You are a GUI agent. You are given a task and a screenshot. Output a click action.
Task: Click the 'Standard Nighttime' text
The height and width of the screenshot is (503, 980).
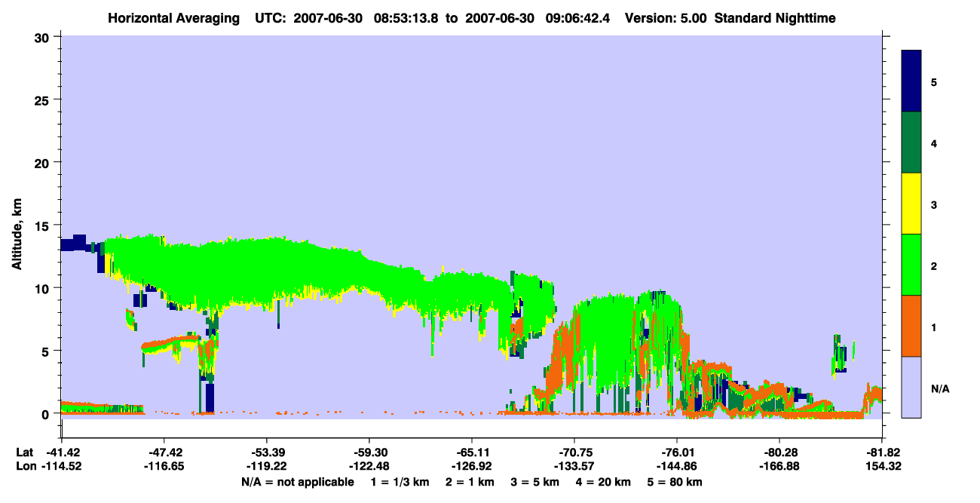pyautogui.click(x=775, y=18)
